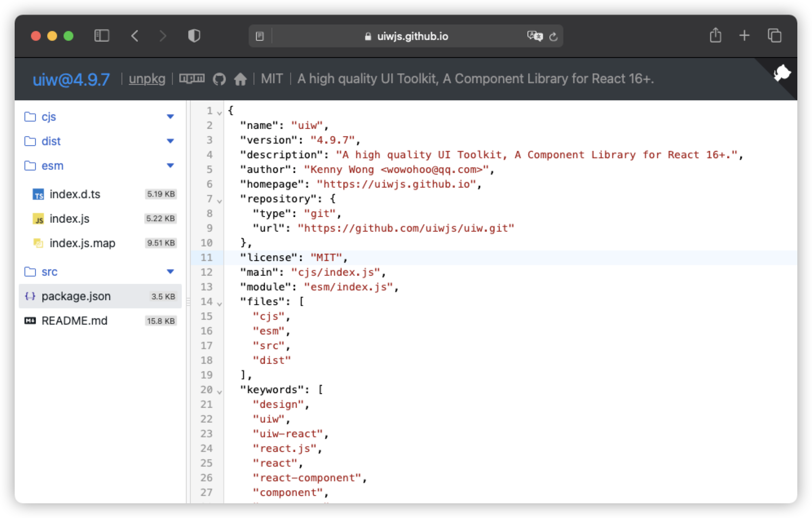Viewport: 812px width, 518px height.
Task: Click the JS icon next to index.js
Action: 38,219
